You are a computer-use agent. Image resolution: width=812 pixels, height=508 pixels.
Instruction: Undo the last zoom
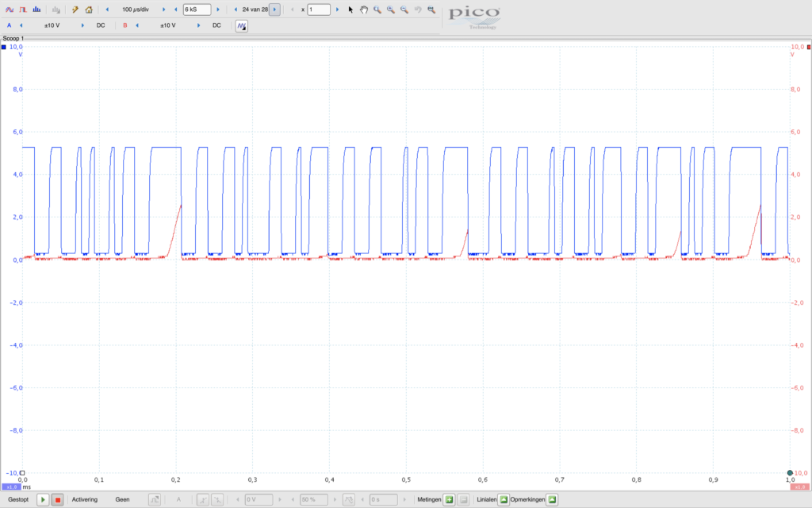click(418, 10)
